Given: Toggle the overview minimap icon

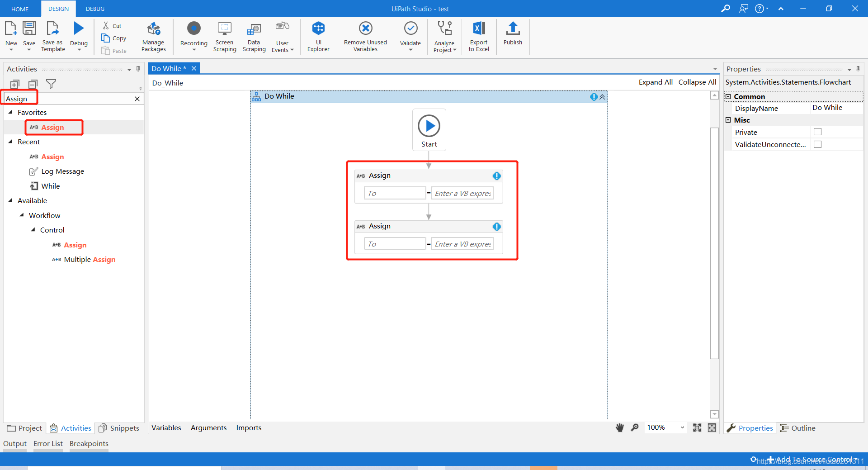Looking at the screenshot, I should 712,427.
